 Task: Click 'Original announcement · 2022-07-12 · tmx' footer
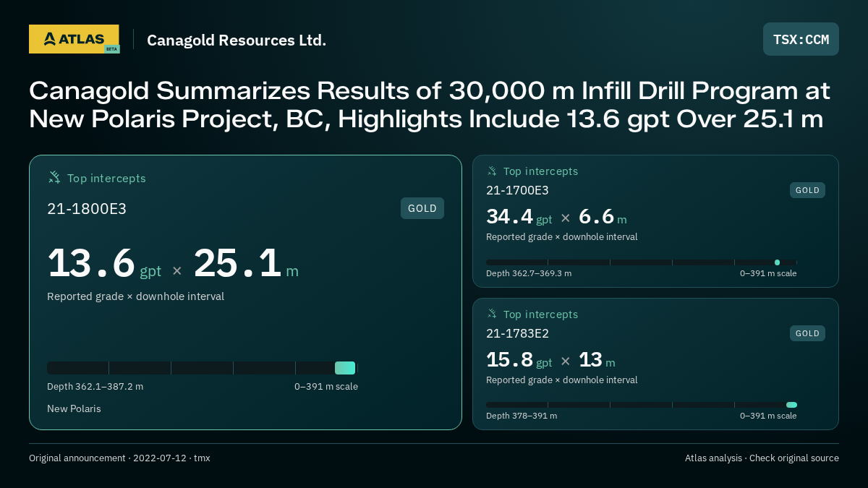[x=119, y=458]
